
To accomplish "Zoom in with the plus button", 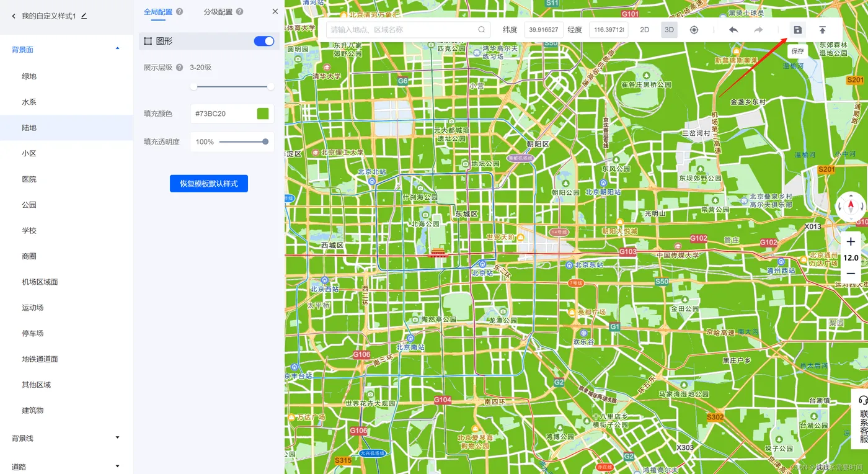I will click(851, 242).
